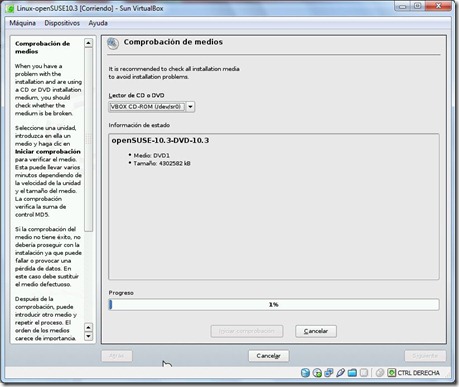Open the Ayuda menu
The width and height of the screenshot is (459, 387).
tap(98, 23)
